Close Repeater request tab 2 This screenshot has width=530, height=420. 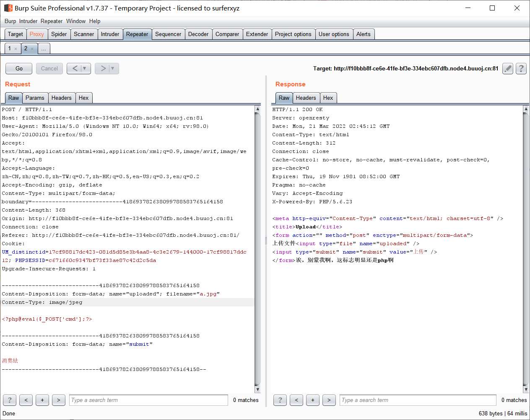pyautogui.click(x=32, y=49)
